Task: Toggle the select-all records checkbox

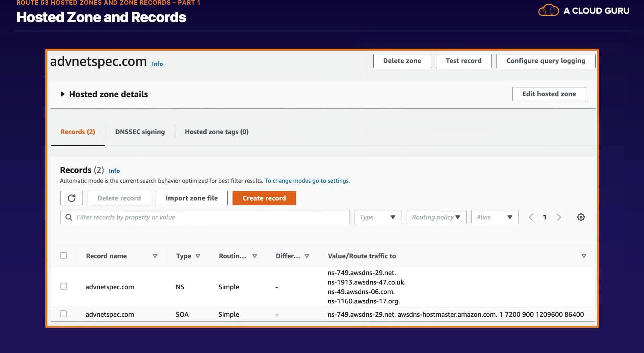Action: coord(63,256)
